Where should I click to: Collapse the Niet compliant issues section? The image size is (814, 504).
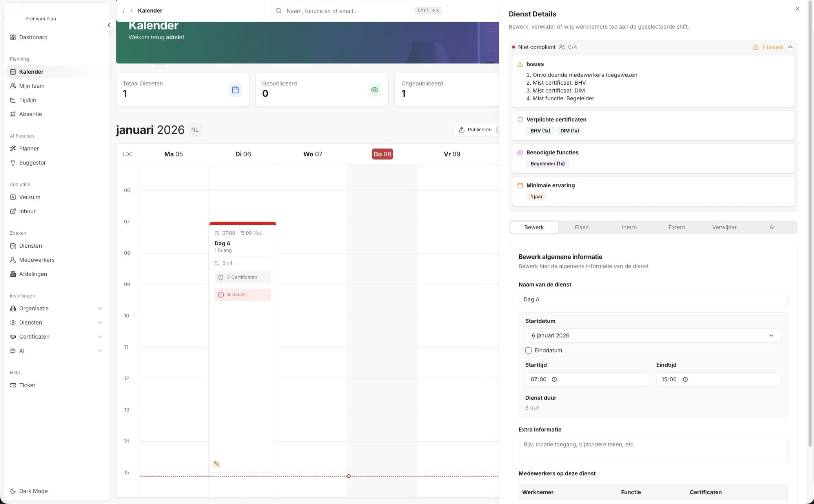[790, 47]
